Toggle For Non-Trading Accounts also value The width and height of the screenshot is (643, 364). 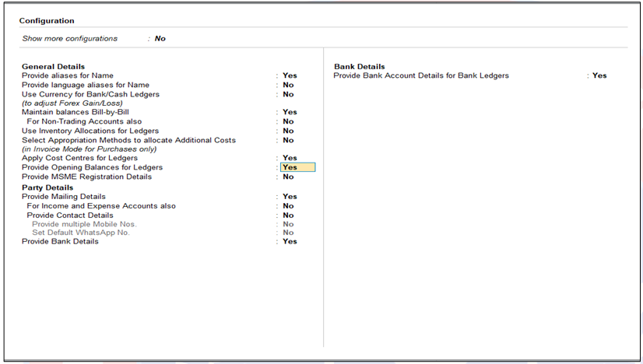point(288,121)
